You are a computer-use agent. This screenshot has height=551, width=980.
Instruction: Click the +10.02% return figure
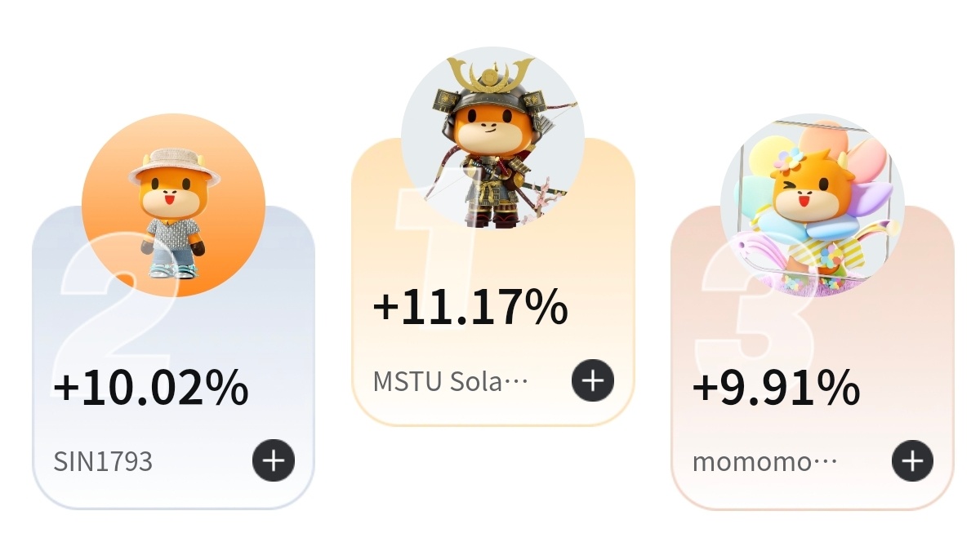(151, 388)
